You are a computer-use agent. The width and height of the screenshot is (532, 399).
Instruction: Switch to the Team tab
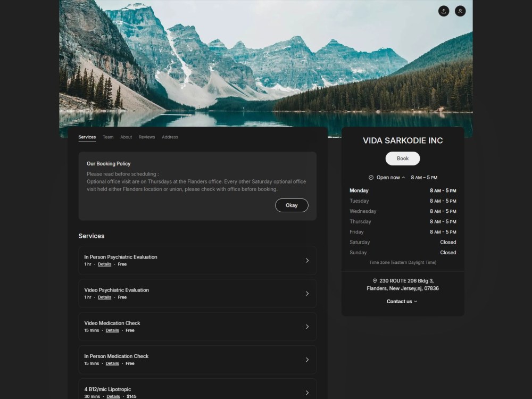pos(108,137)
